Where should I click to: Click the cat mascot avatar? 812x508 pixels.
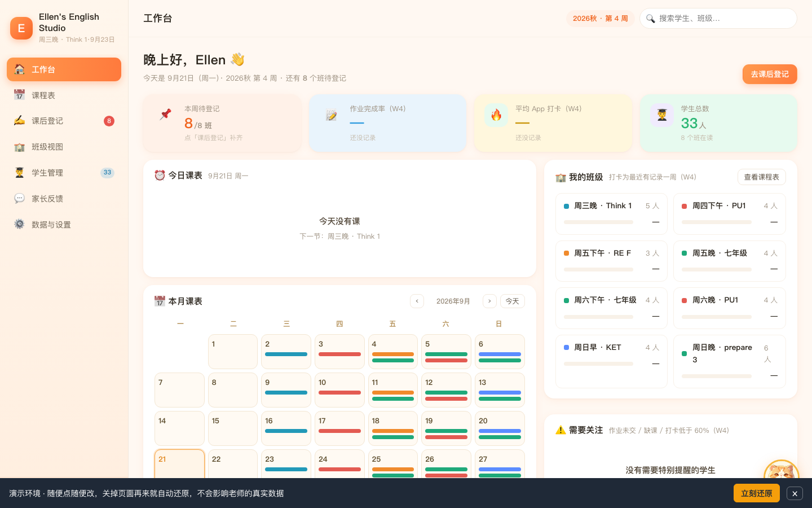pyautogui.click(x=782, y=470)
